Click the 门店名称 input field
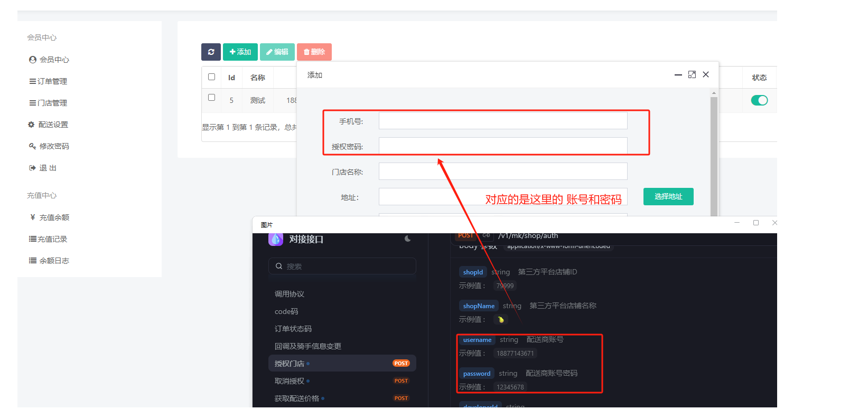 click(503, 171)
